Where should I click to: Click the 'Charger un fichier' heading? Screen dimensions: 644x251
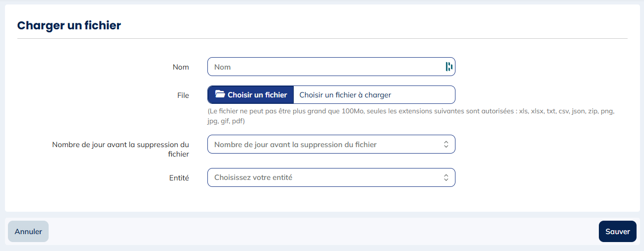coord(69,25)
